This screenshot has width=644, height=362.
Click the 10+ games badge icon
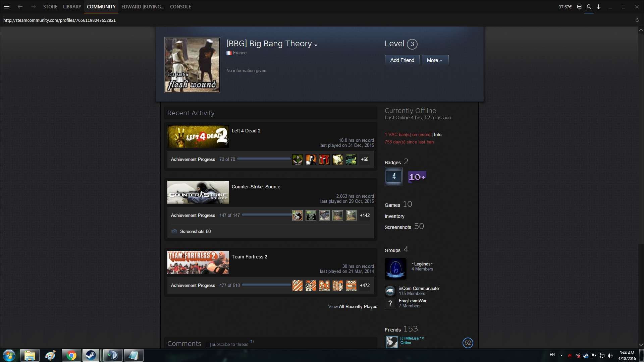tap(417, 177)
